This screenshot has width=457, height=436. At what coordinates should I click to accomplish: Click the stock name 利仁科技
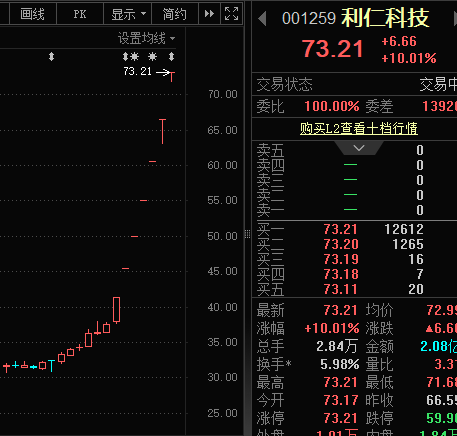click(x=385, y=18)
